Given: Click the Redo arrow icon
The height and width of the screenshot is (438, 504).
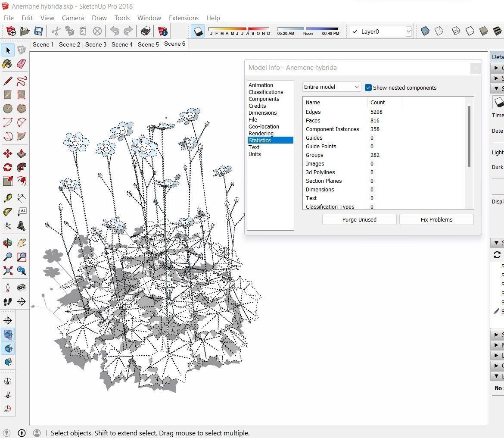Looking at the screenshot, I should click(x=128, y=31).
